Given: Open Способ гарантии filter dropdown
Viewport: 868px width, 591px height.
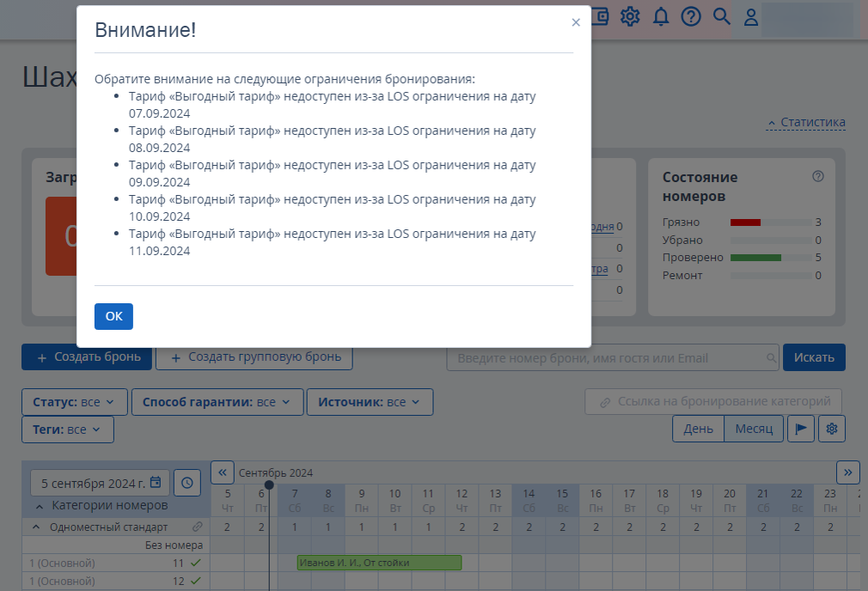Looking at the screenshot, I should pyautogui.click(x=217, y=402).
